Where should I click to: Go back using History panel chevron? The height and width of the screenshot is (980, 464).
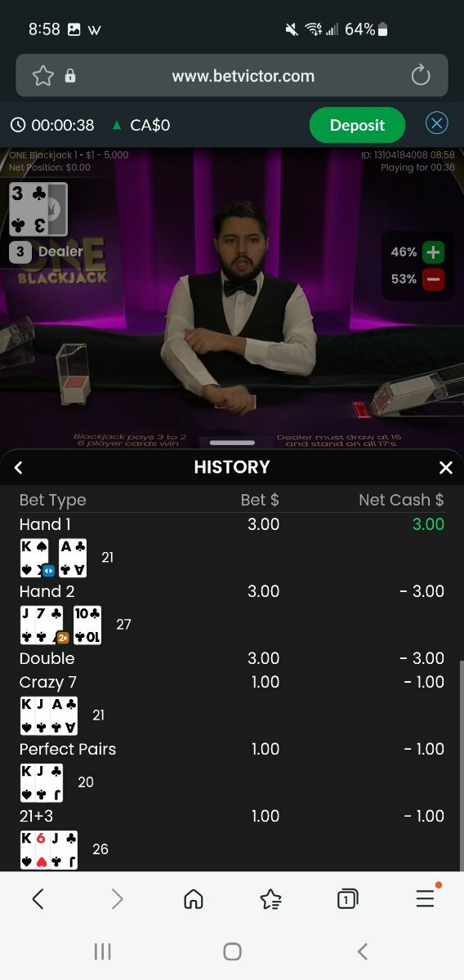click(19, 468)
